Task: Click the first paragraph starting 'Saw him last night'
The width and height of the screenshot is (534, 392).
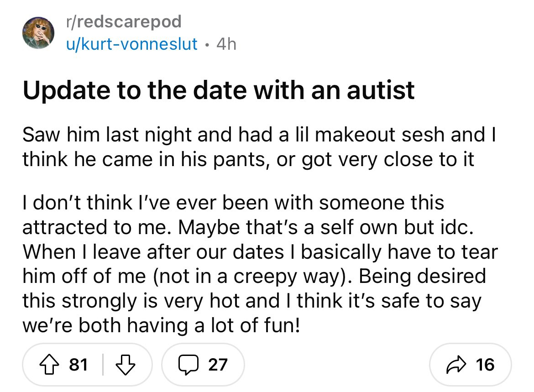Action: [x=260, y=146]
